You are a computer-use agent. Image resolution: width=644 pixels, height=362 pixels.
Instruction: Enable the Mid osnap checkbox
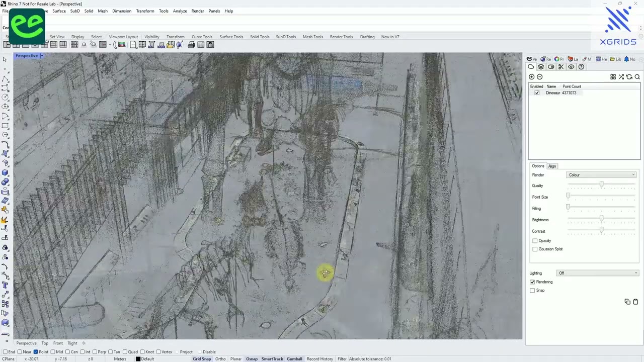click(53, 352)
